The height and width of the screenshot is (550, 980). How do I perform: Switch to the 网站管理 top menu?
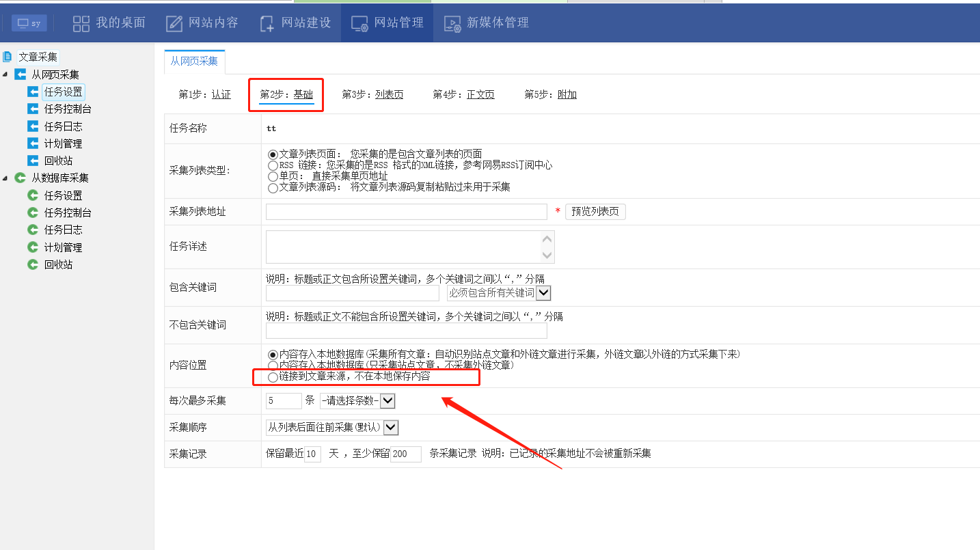(x=387, y=23)
